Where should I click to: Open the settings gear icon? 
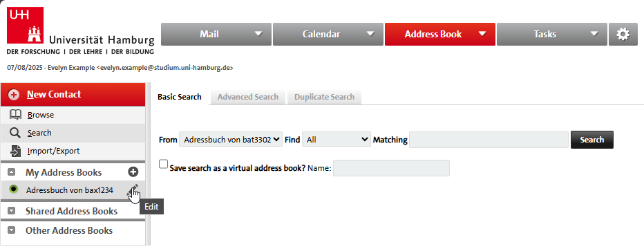[623, 34]
